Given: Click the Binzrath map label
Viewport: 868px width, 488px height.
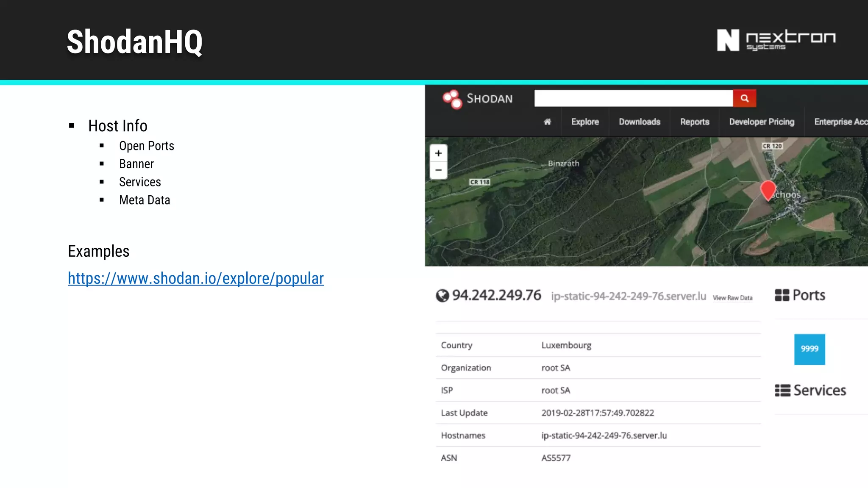Looking at the screenshot, I should pyautogui.click(x=563, y=164).
